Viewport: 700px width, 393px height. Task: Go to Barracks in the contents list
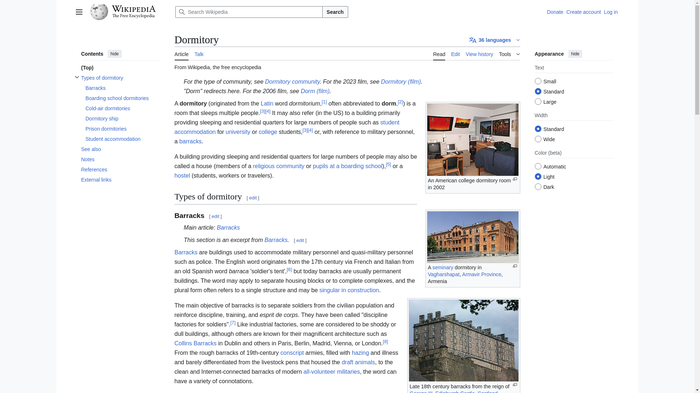95,88
